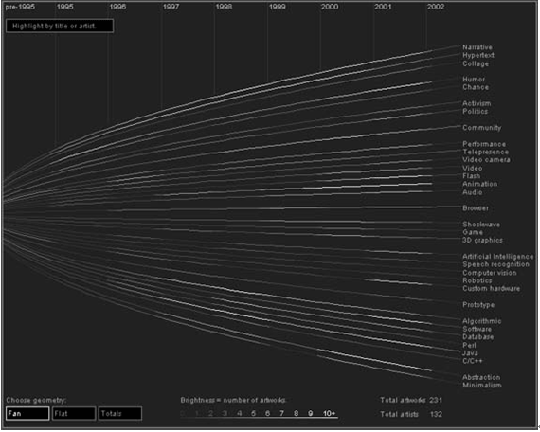Jump to the 2002 year column
This screenshot has width=540, height=432.
tap(436, 7)
